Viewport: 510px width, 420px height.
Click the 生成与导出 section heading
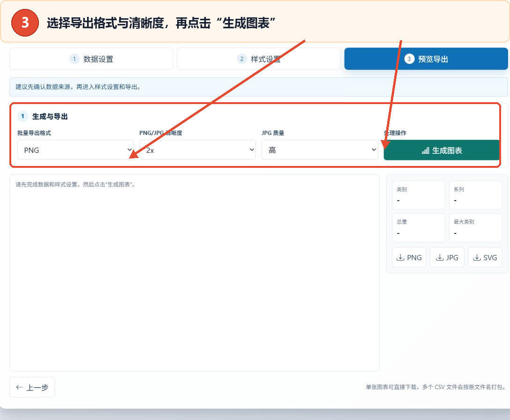50,116
